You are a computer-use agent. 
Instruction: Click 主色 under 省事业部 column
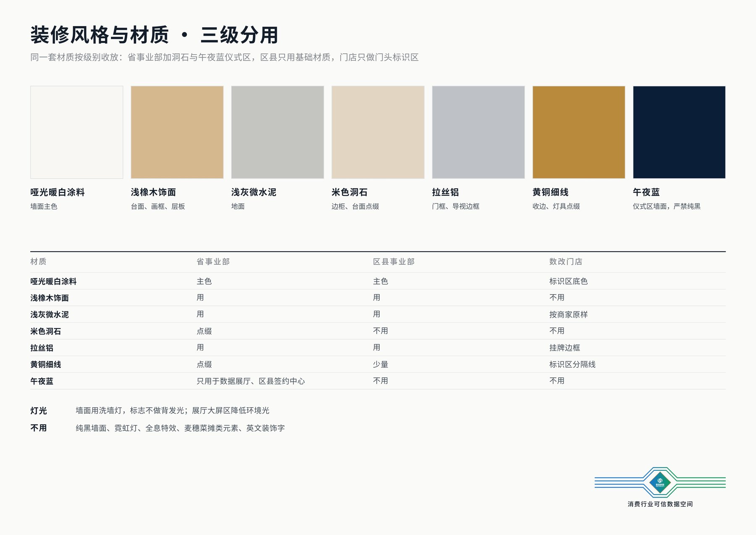pos(204,281)
